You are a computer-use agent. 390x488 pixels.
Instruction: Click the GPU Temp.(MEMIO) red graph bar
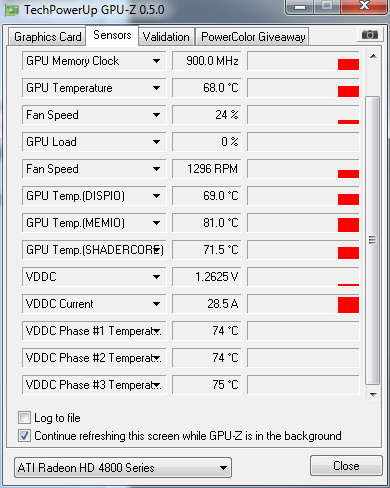(x=348, y=225)
